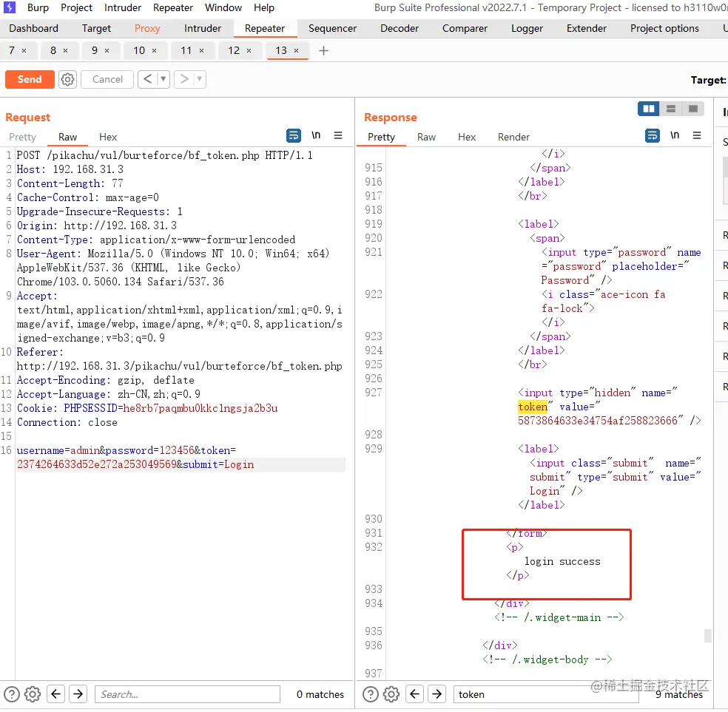Close Repeater tab 12
This screenshot has width=728, height=712.
(249, 50)
